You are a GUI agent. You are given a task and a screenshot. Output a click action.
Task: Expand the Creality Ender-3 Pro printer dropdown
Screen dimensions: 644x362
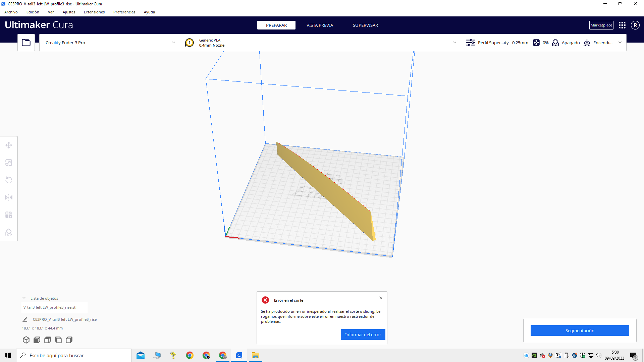tap(173, 43)
